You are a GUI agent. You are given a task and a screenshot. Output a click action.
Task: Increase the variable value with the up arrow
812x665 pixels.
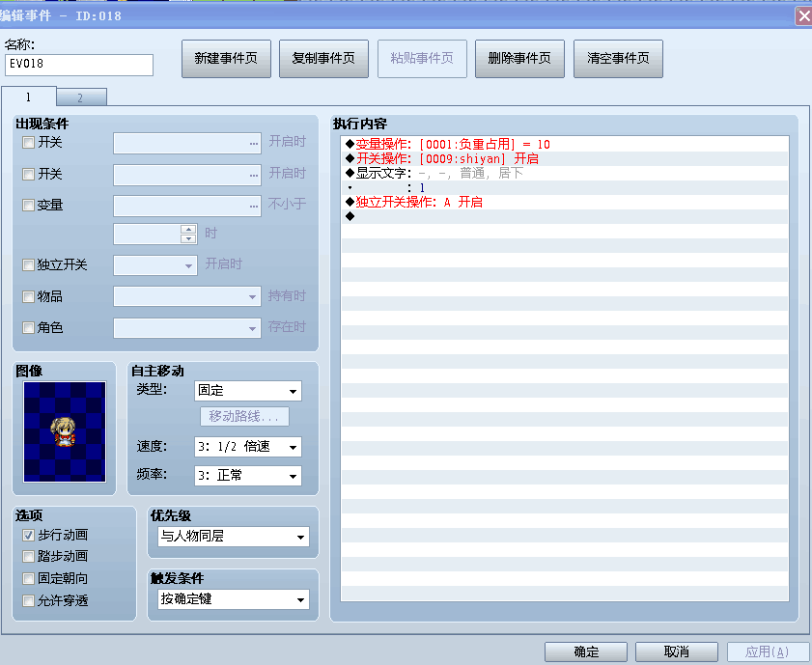[x=188, y=230]
